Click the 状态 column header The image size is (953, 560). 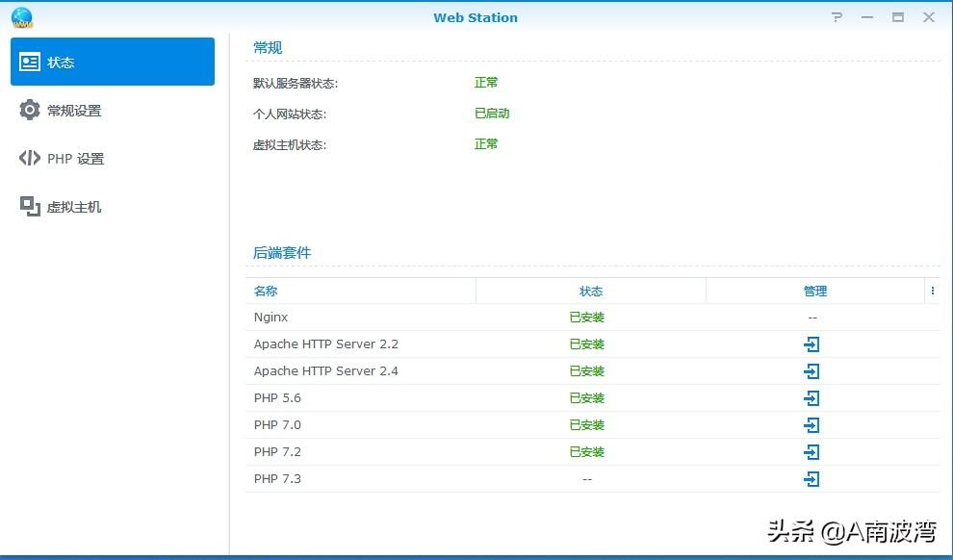(x=590, y=291)
